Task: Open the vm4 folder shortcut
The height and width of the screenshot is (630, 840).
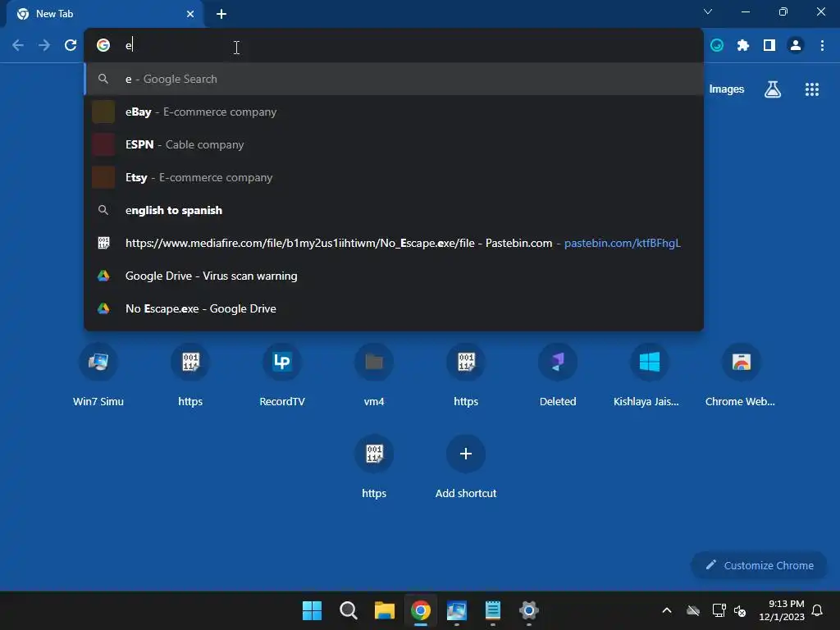Action: (374, 374)
